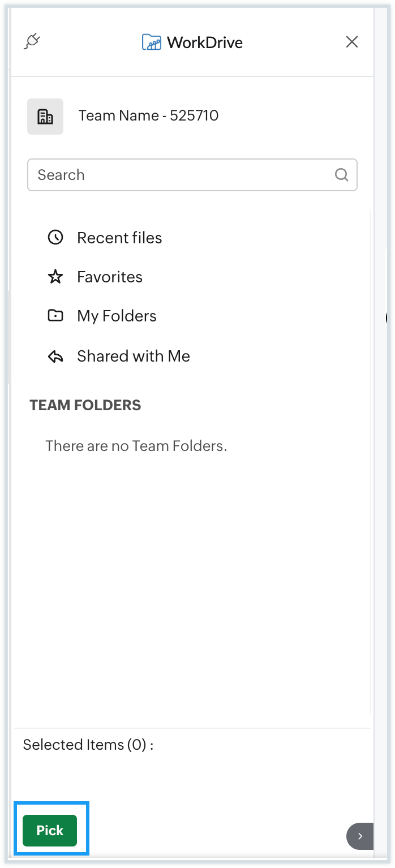
Task: Click the building icon beside Team Name
Action: coord(45,116)
